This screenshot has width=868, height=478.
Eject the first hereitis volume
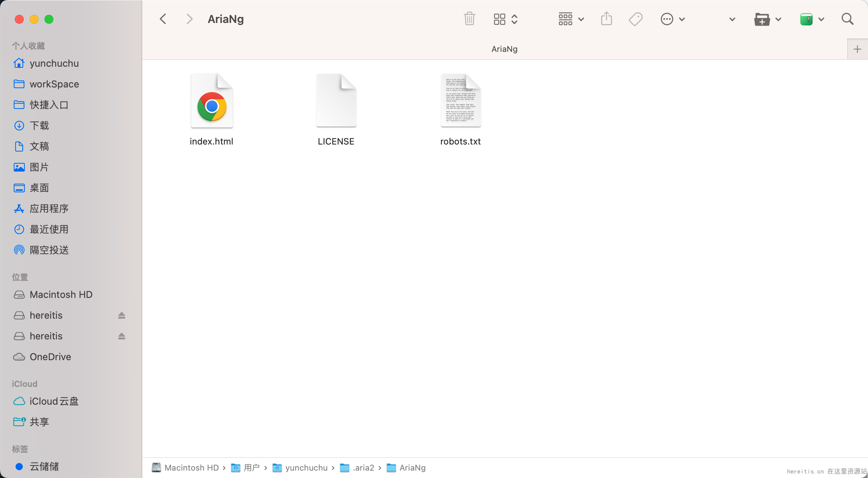(x=122, y=315)
